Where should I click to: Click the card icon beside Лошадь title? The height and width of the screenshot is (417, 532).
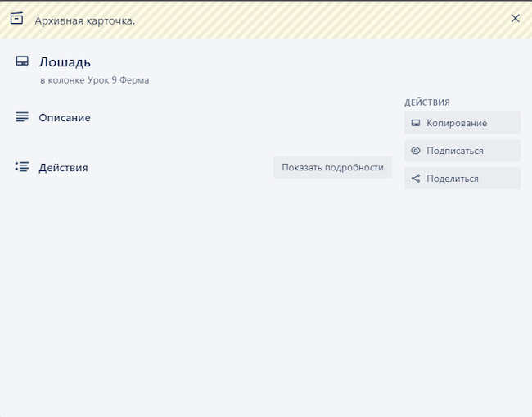point(22,61)
